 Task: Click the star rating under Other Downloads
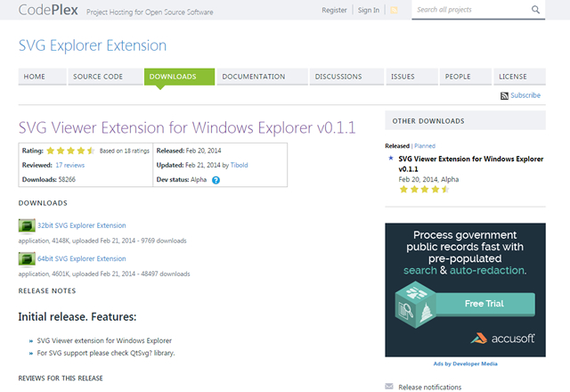click(x=424, y=189)
